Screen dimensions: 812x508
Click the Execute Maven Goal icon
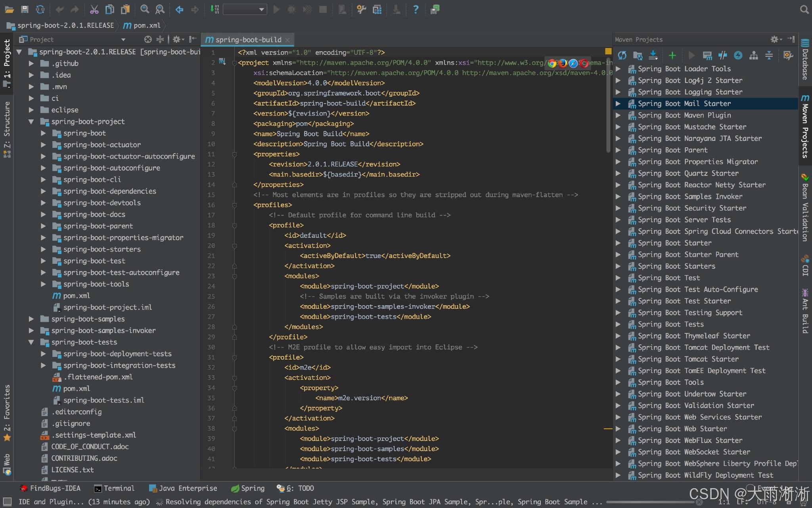[707, 55]
